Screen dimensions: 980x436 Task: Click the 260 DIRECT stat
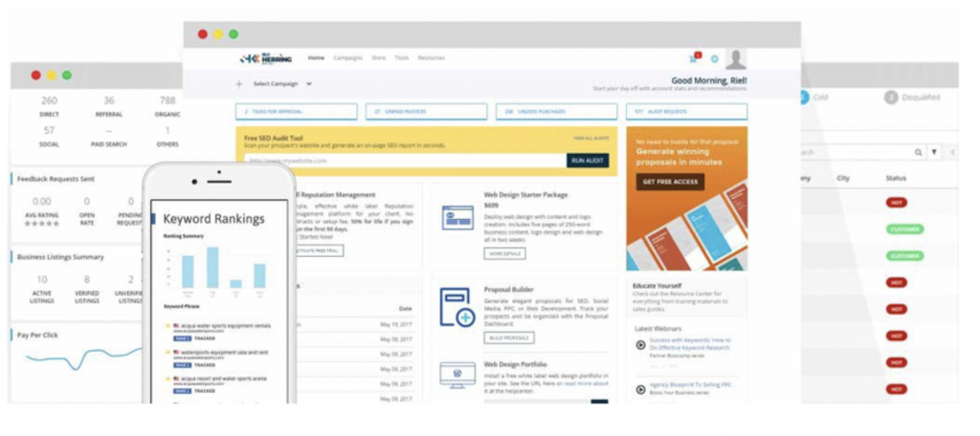(49, 107)
